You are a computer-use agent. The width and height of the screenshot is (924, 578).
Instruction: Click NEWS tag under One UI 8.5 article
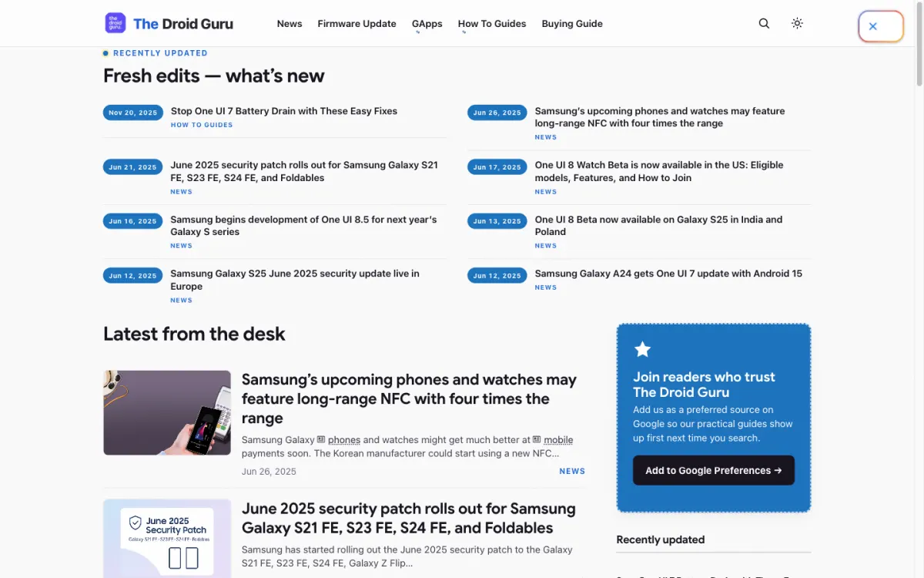tap(182, 246)
